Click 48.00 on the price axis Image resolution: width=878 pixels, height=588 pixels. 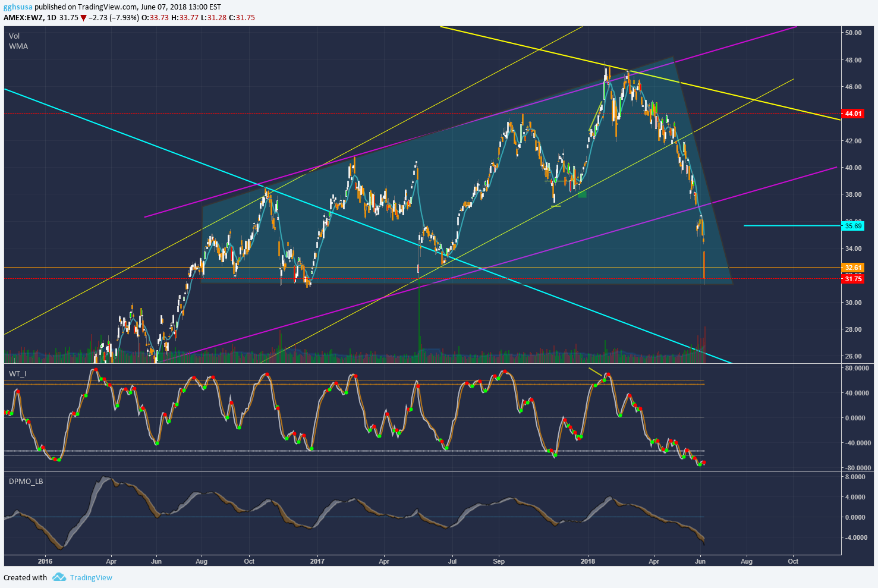(853, 60)
